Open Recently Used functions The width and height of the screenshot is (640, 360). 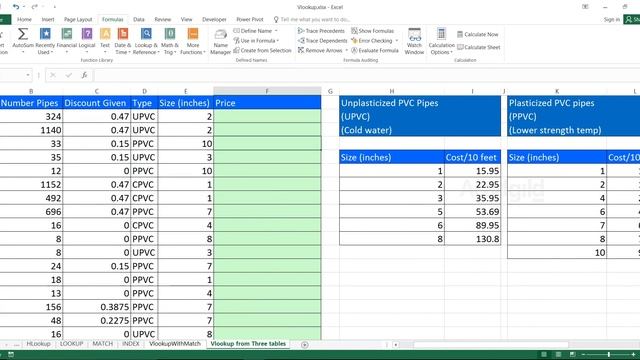pyautogui.click(x=45, y=41)
